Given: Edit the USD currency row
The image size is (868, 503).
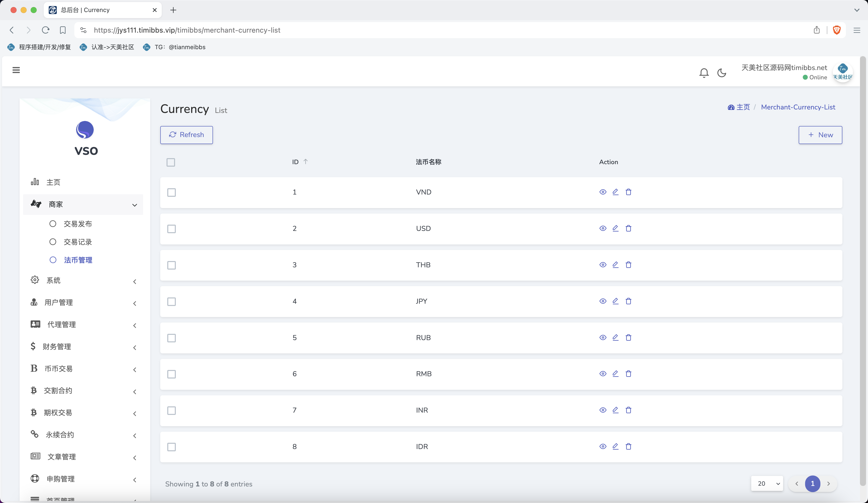Looking at the screenshot, I should tap(615, 228).
